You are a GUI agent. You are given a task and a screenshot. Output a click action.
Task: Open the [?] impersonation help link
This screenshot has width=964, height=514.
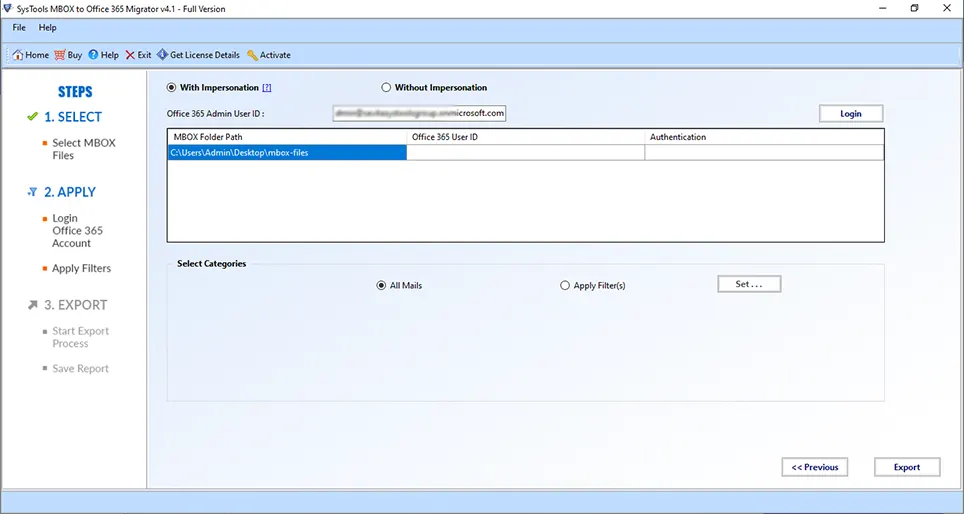(x=266, y=88)
